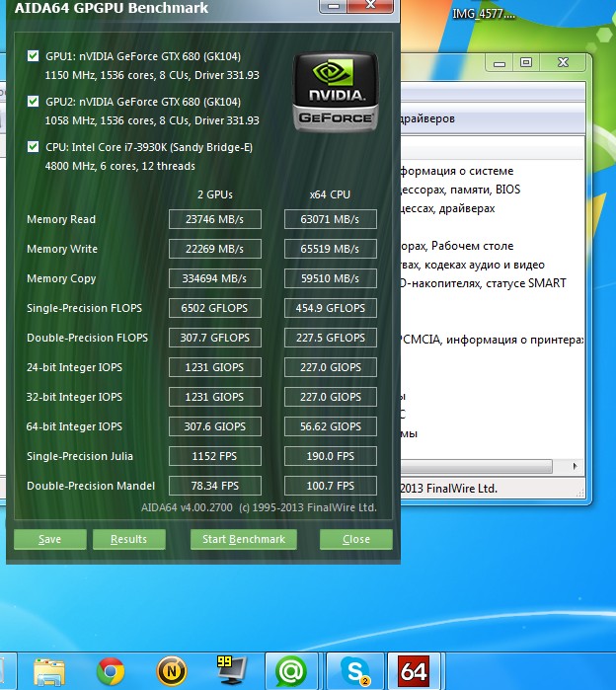
Task: Click the NVIDIA GeForce logo
Action: click(335, 93)
